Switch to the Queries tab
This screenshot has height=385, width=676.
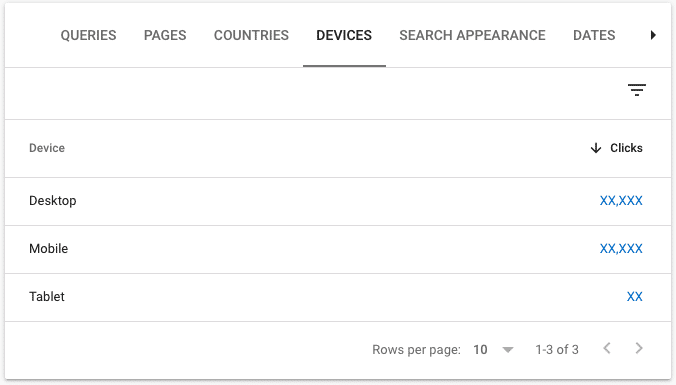click(x=88, y=35)
